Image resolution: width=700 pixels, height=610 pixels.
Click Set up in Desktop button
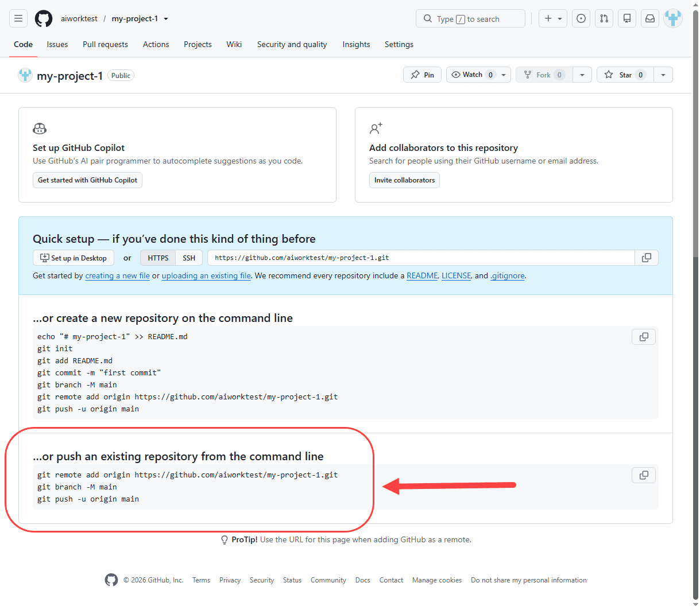[74, 258]
